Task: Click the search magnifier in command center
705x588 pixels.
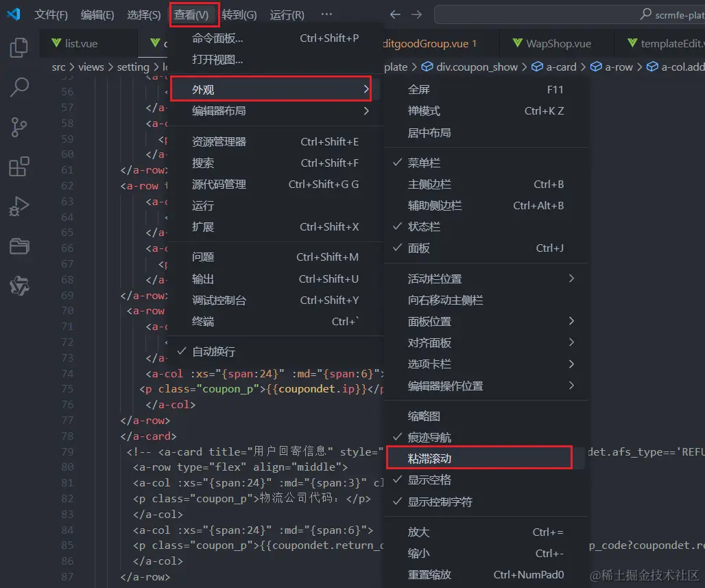Action: [645, 14]
